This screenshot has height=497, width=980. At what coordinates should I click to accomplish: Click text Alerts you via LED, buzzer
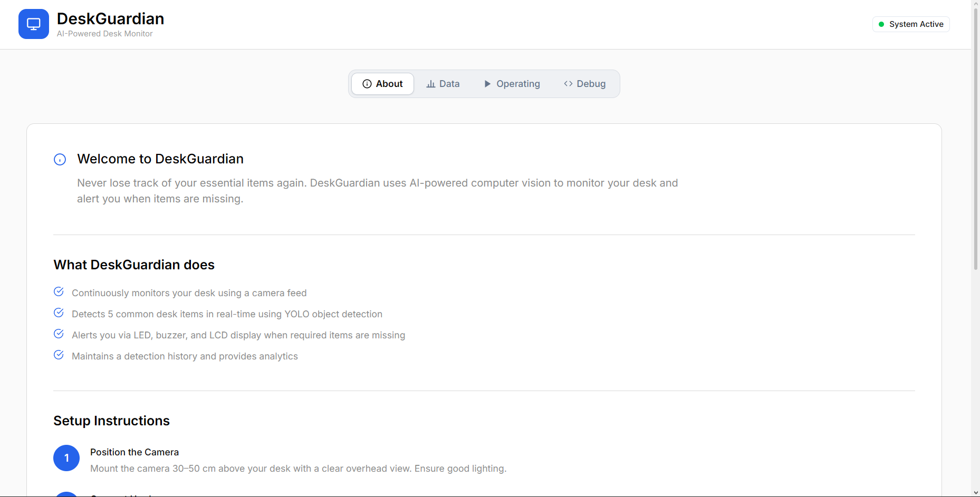click(238, 335)
